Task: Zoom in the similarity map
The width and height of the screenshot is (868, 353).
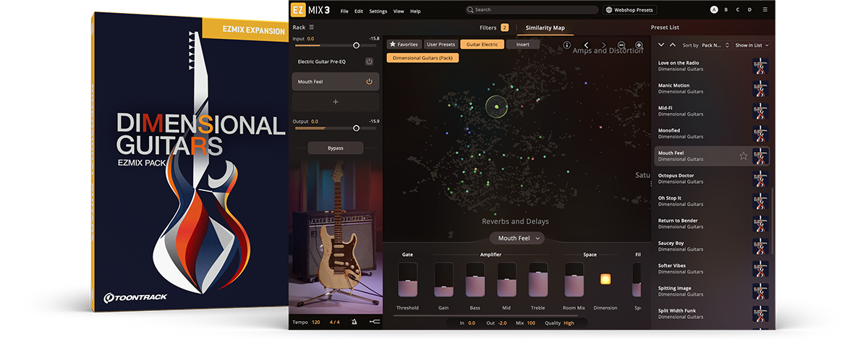Action: click(x=639, y=45)
